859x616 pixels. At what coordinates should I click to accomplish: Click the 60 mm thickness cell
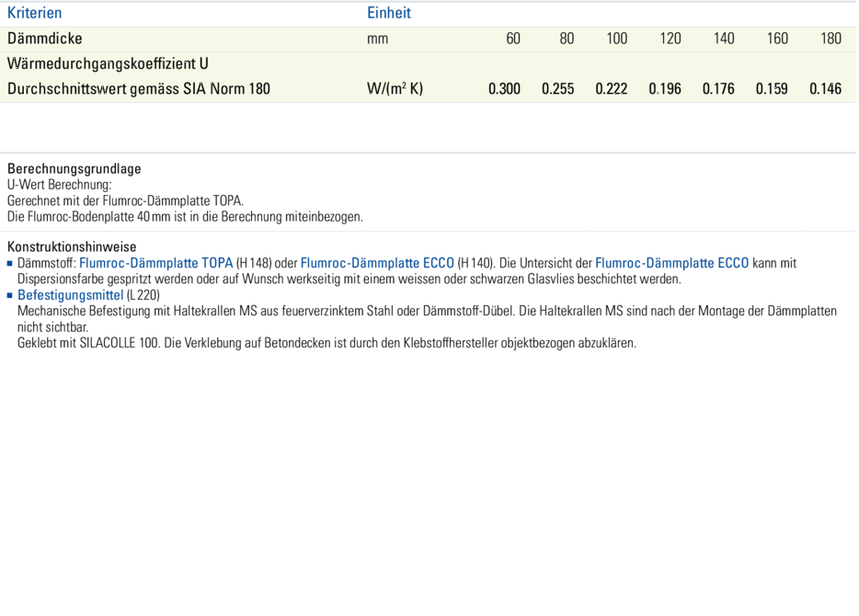click(513, 39)
